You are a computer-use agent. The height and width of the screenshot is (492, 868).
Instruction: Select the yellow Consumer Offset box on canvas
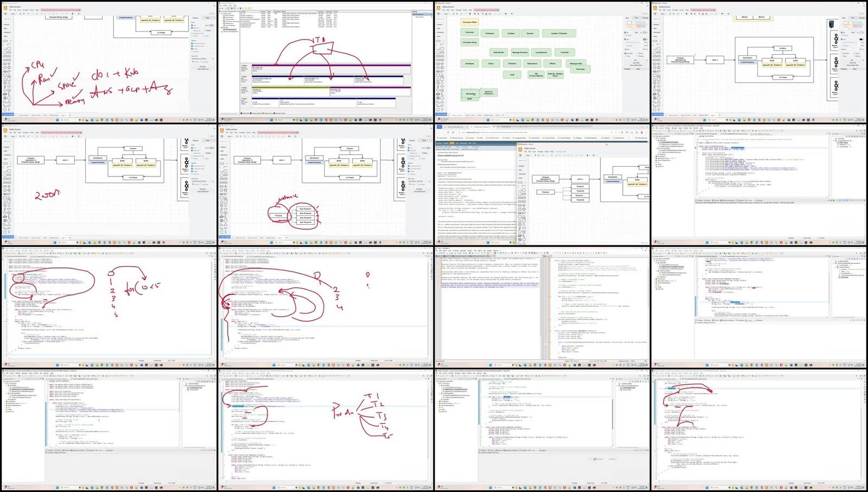click(469, 22)
